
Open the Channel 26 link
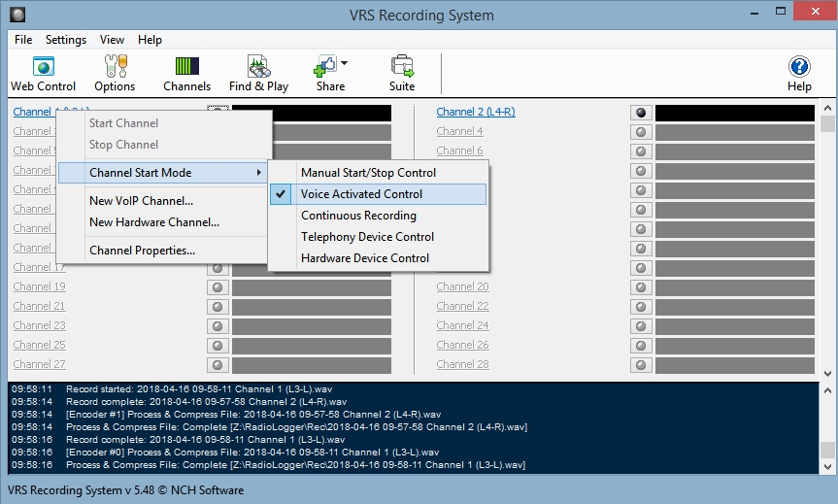pyautogui.click(x=462, y=345)
